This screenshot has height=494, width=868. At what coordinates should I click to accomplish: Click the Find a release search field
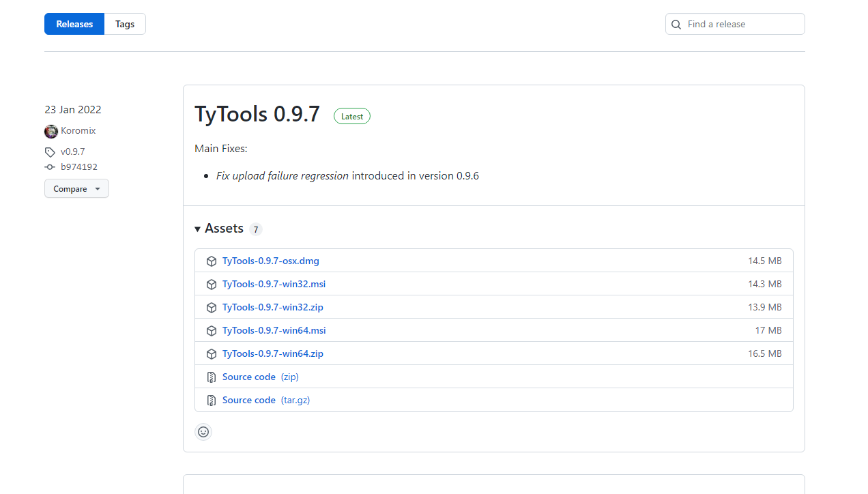click(735, 24)
